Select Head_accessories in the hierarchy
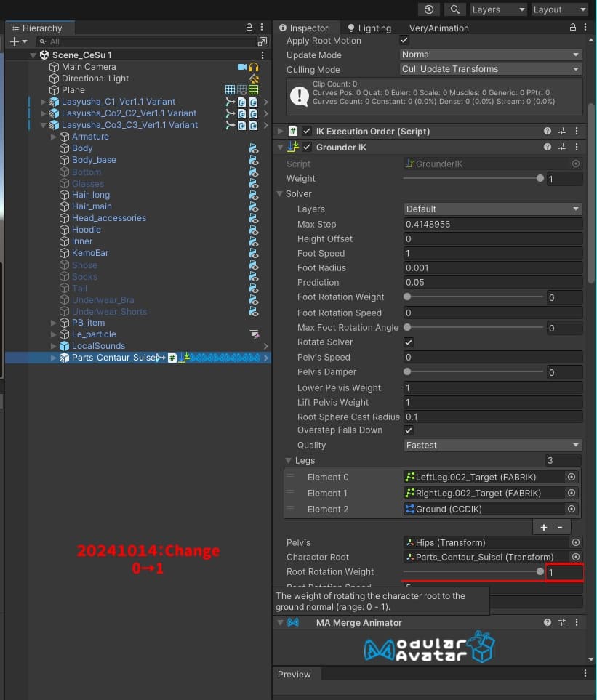This screenshot has height=700, width=597. pyautogui.click(x=109, y=218)
